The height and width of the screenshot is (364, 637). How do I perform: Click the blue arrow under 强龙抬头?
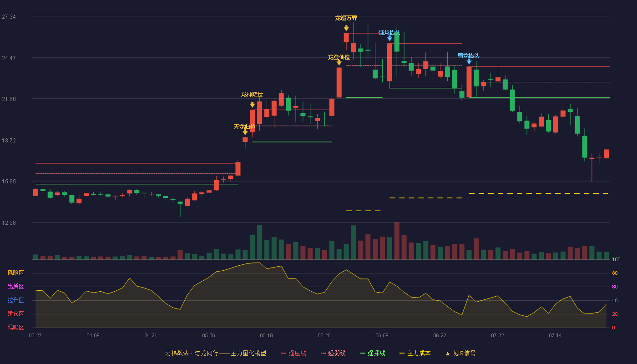(x=389, y=38)
